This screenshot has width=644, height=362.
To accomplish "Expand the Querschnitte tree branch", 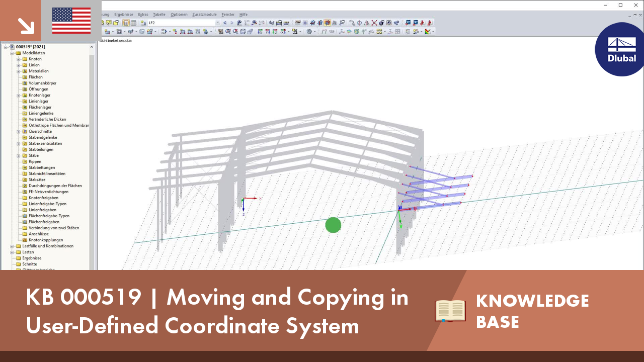I will (x=18, y=132).
